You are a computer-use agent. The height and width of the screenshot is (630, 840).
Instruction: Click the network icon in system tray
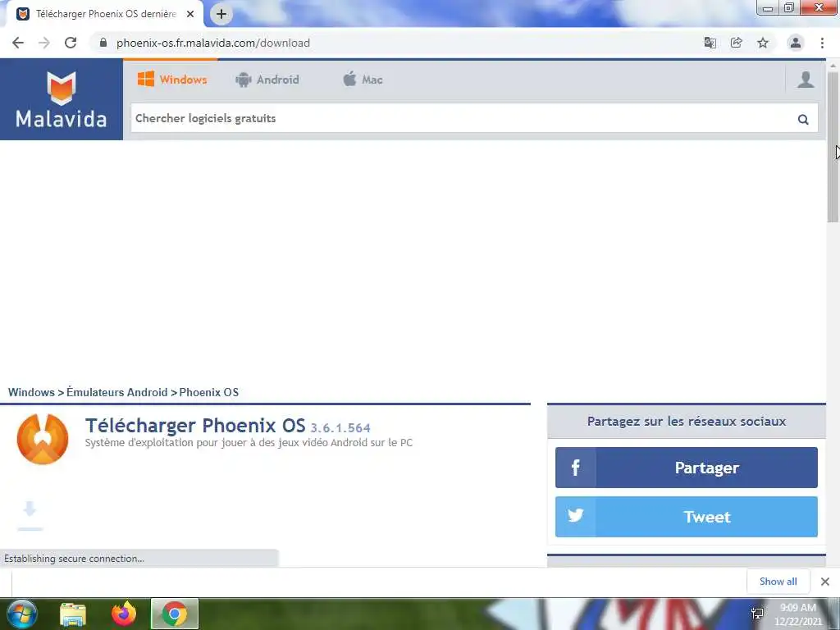pyautogui.click(x=757, y=614)
